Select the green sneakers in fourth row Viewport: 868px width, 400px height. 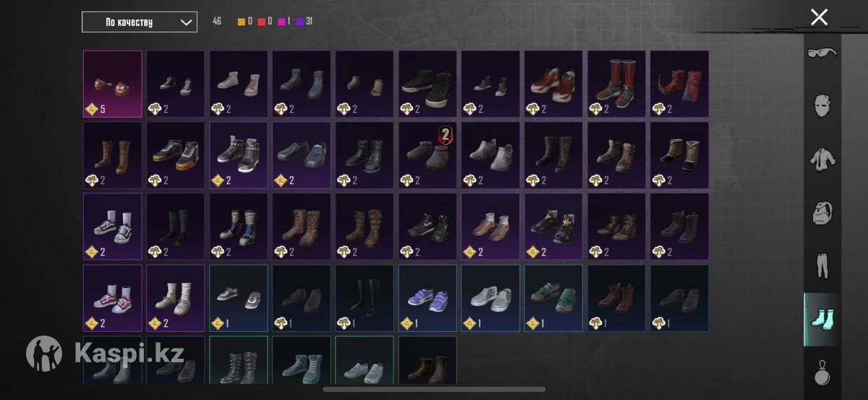point(553,298)
